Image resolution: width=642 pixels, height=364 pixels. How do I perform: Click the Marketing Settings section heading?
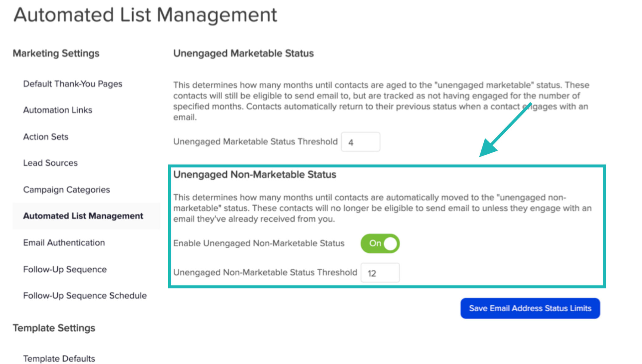[56, 53]
